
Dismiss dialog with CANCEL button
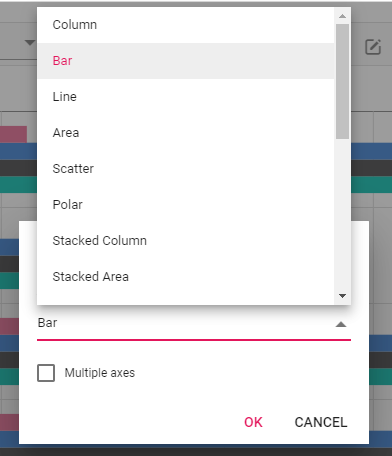(x=321, y=422)
